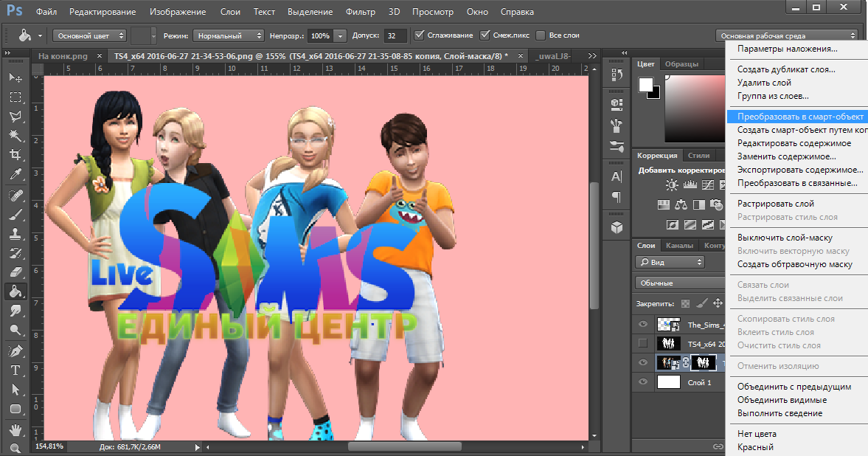Open the Режим Нормальный mode dropdown
868x456 pixels.
click(228, 35)
